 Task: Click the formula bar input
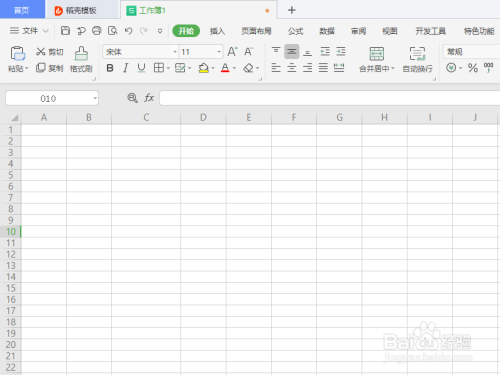330,98
